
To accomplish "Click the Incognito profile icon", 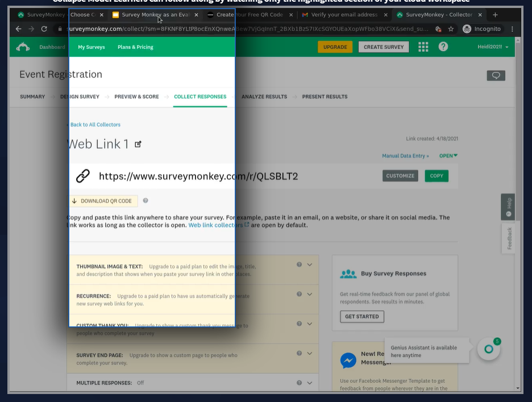I will pyautogui.click(x=467, y=29).
